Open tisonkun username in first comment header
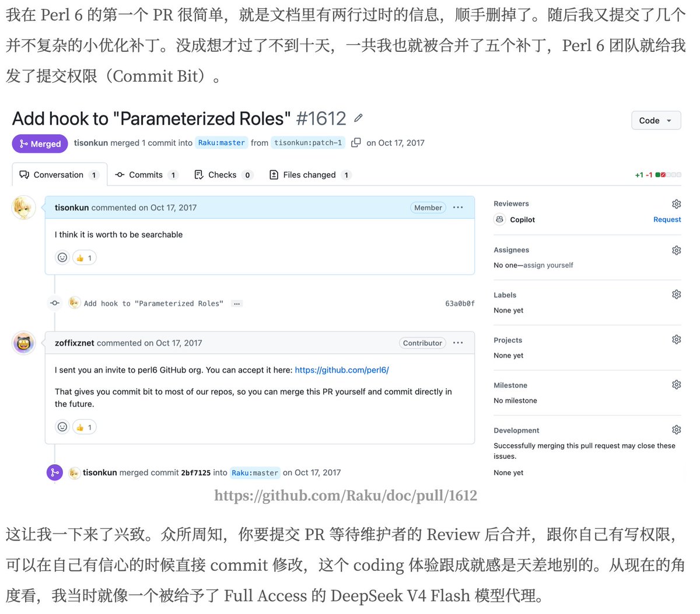 tap(72, 208)
